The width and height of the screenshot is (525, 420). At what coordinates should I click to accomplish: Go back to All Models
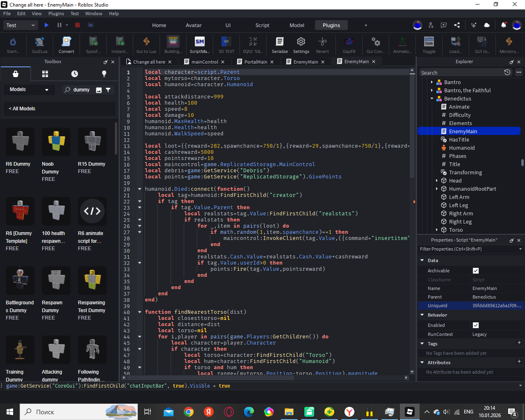[22, 109]
